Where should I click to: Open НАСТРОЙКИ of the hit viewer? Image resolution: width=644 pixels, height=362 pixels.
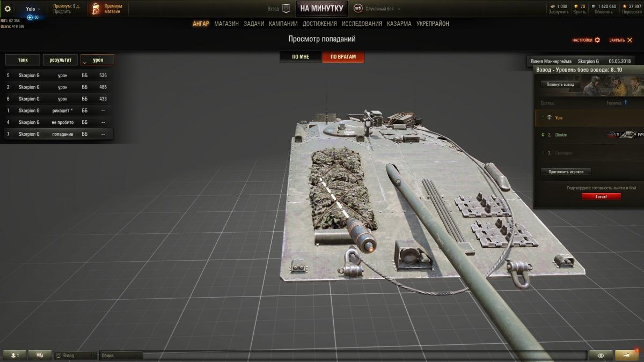tap(586, 40)
